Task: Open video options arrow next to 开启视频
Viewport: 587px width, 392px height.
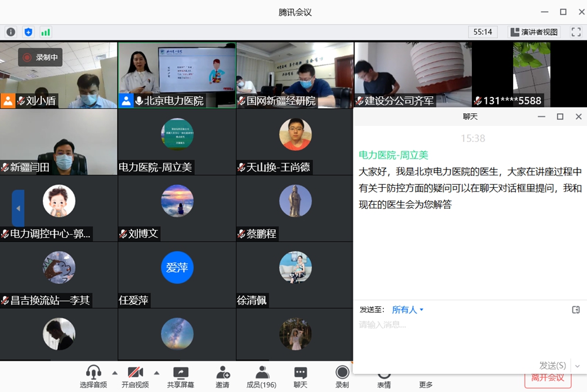Action: click(x=157, y=373)
